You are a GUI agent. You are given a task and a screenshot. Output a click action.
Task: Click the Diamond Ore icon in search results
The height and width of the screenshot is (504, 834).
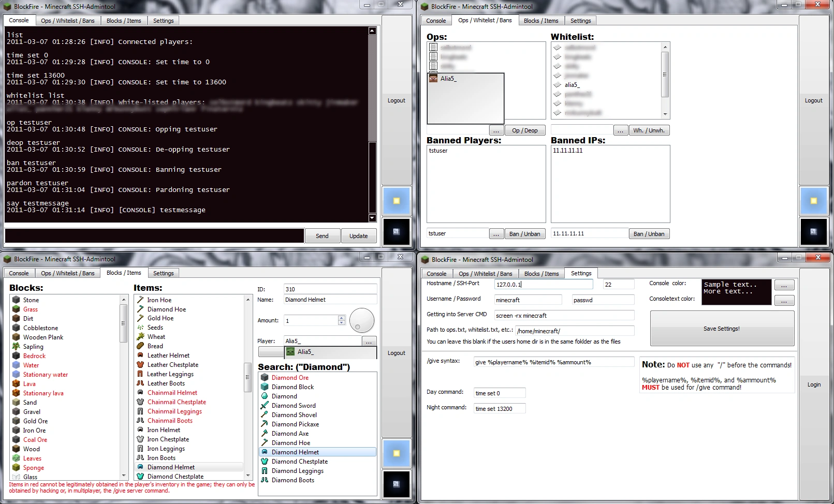265,378
